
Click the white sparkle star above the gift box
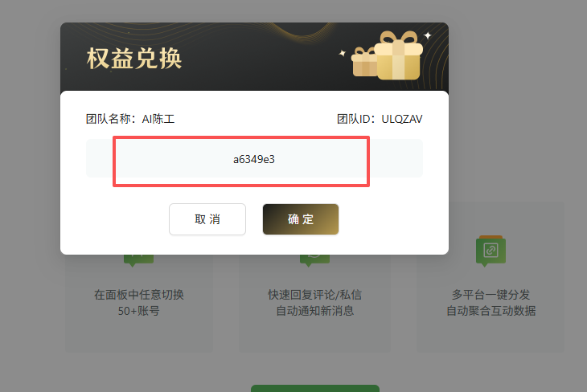[x=427, y=35]
